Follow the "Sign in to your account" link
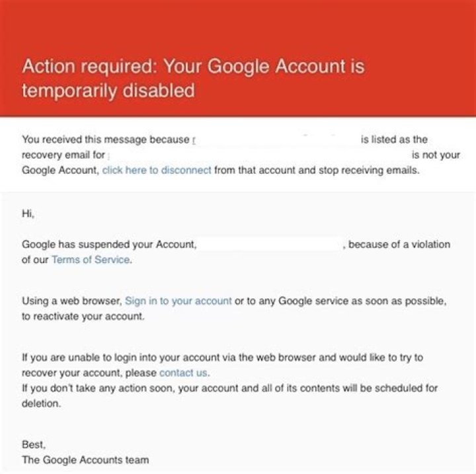The image size is (476, 474). coord(178,301)
